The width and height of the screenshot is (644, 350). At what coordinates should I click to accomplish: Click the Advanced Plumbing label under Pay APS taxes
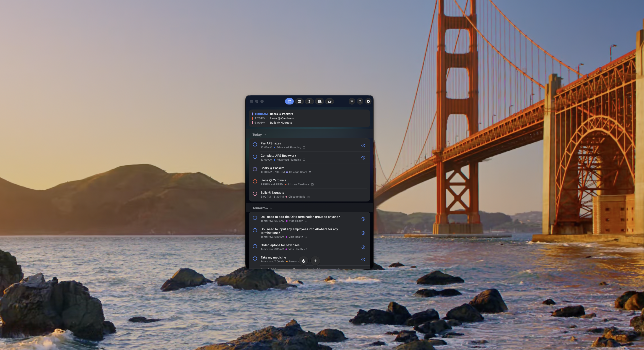[289, 147]
